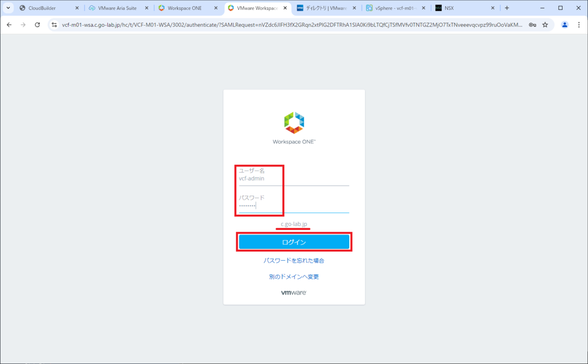The width and height of the screenshot is (588, 364).
Task: Click the c.go-lab.jp domain text
Action: click(294, 224)
